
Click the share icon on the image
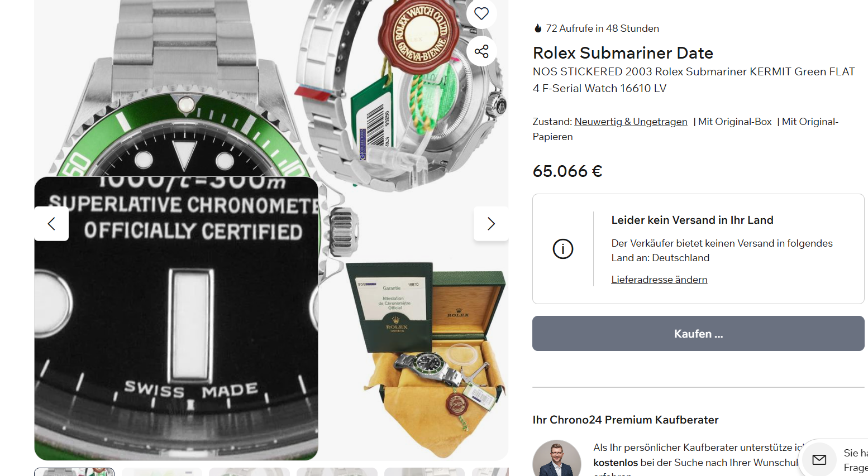[x=481, y=51]
